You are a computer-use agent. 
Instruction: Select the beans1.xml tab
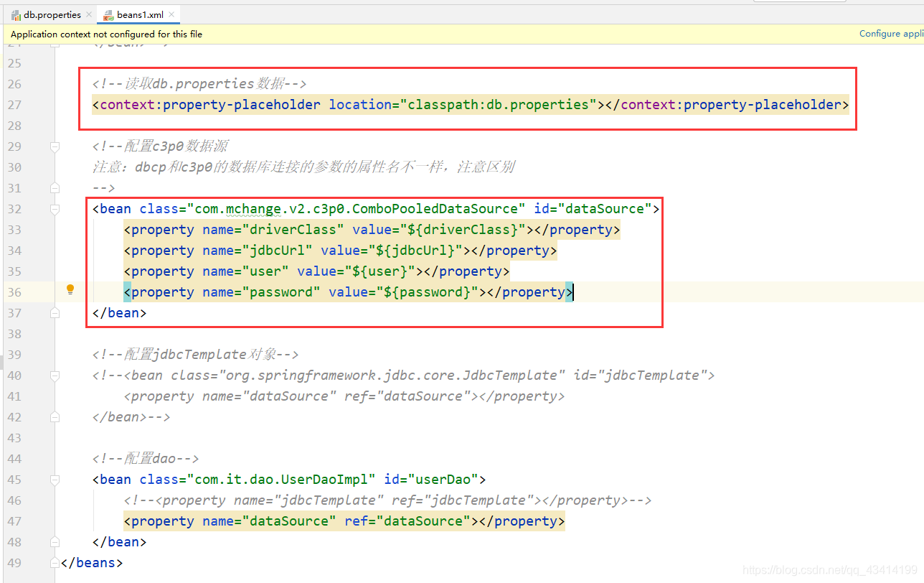[138, 14]
